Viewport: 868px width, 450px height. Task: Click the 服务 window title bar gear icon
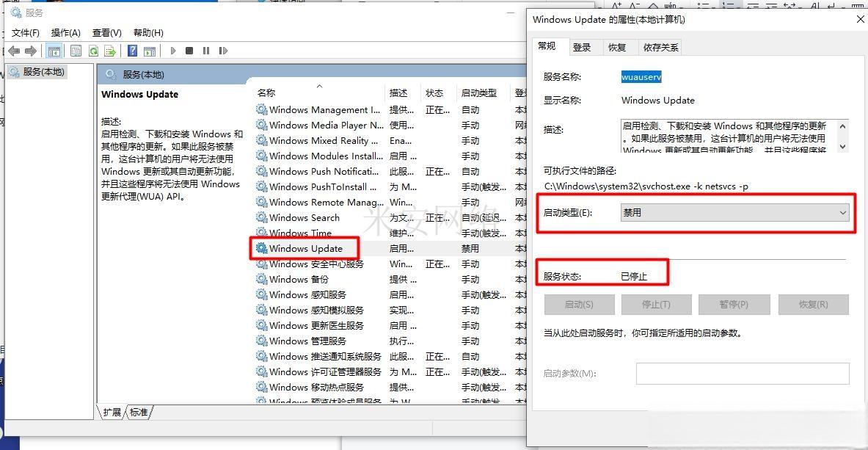coord(16,12)
